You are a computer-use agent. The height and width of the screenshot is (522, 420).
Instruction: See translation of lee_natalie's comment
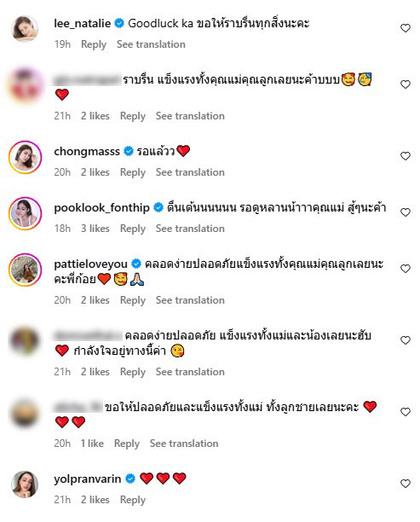[x=151, y=44]
